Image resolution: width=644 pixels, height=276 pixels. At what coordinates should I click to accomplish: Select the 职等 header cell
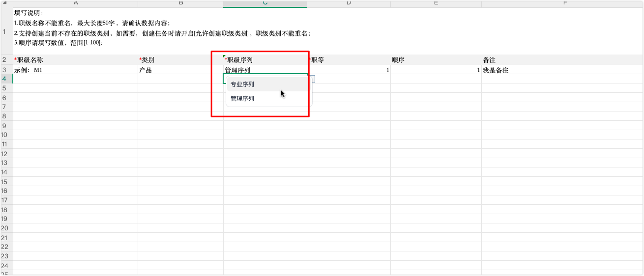click(349, 60)
